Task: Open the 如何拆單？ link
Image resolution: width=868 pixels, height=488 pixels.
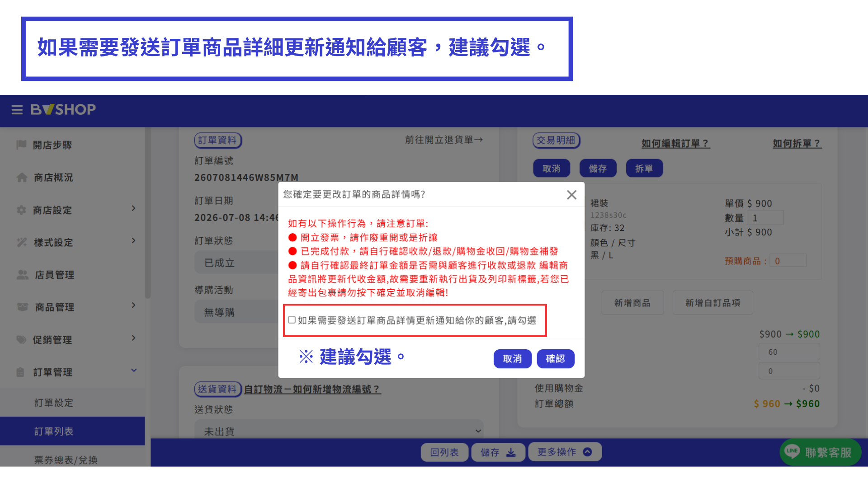Action: pos(797,144)
